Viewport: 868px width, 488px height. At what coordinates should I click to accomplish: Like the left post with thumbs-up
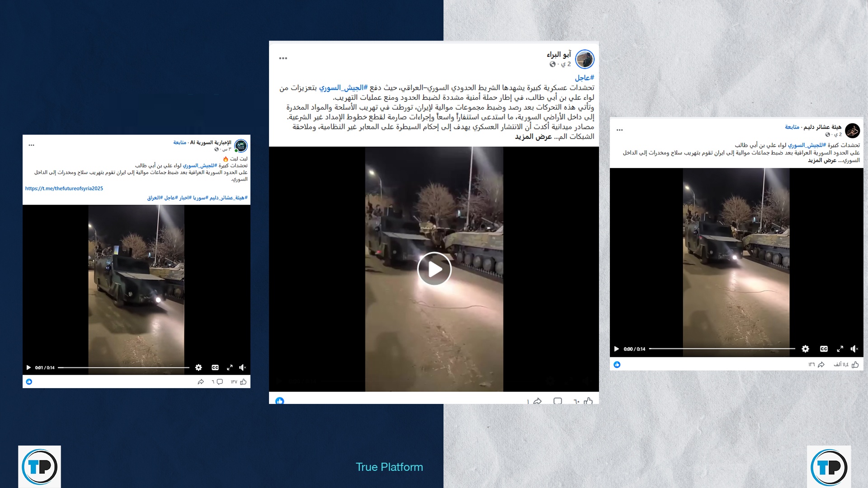pyautogui.click(x=243, y=382)
